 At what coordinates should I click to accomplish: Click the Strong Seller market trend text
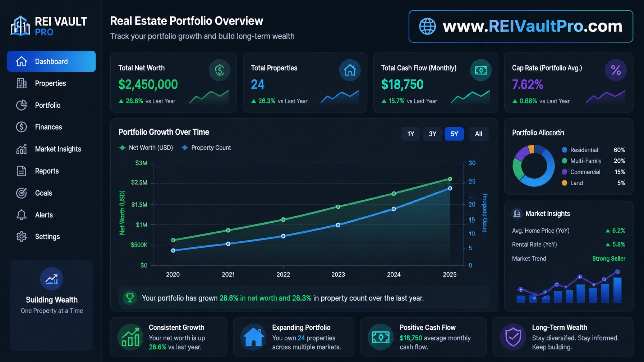pos(609,259)
